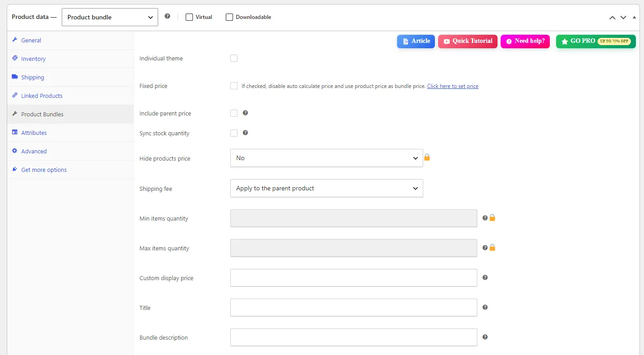This screenshot has height=355, width=644.
Task: Click the lock icon beside Hide products price
Action: [427, 157]
